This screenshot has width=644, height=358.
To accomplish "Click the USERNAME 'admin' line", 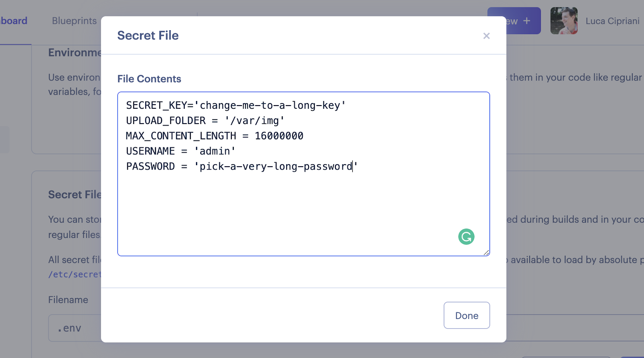I will click(181, 151).
